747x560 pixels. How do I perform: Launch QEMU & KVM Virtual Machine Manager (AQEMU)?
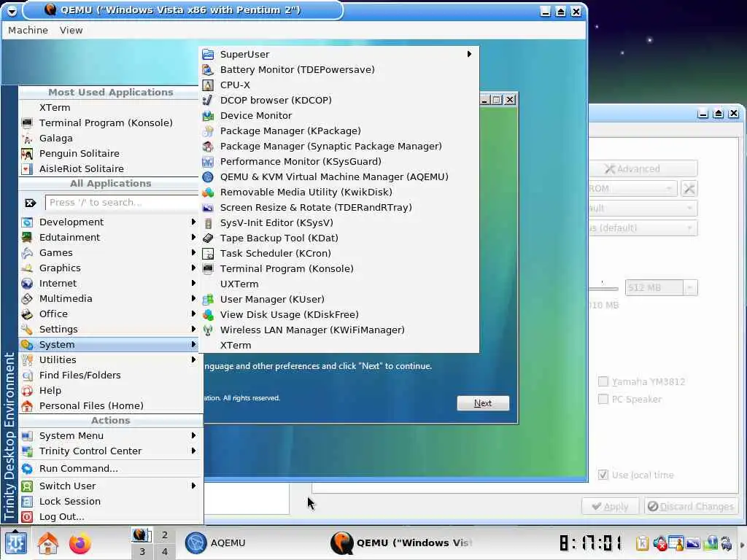338,176
